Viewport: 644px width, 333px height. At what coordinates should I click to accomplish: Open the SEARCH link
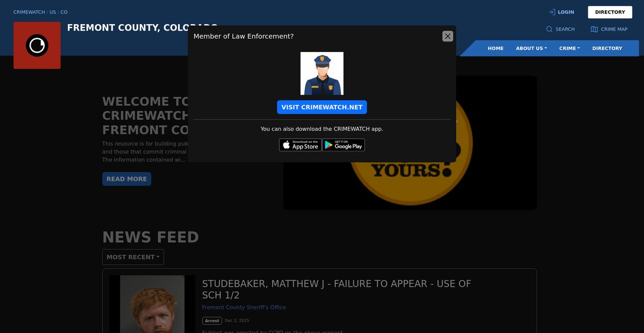click(x=565, y=29)
